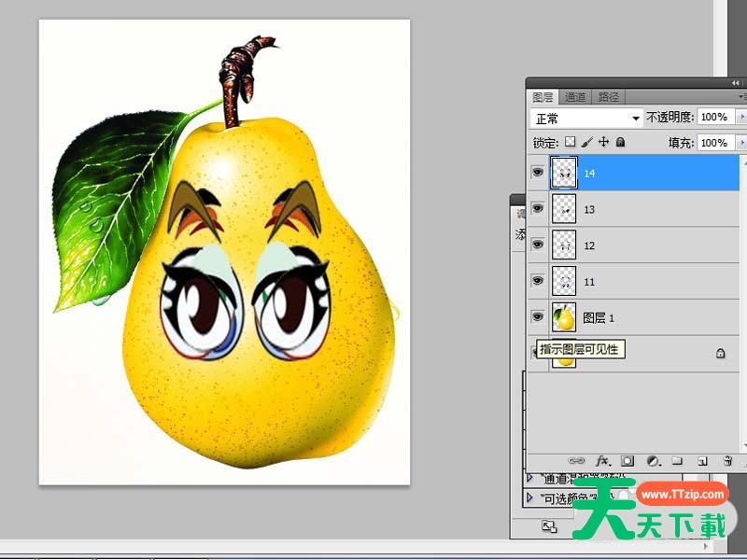Create a new layer group

coord(677,460)
